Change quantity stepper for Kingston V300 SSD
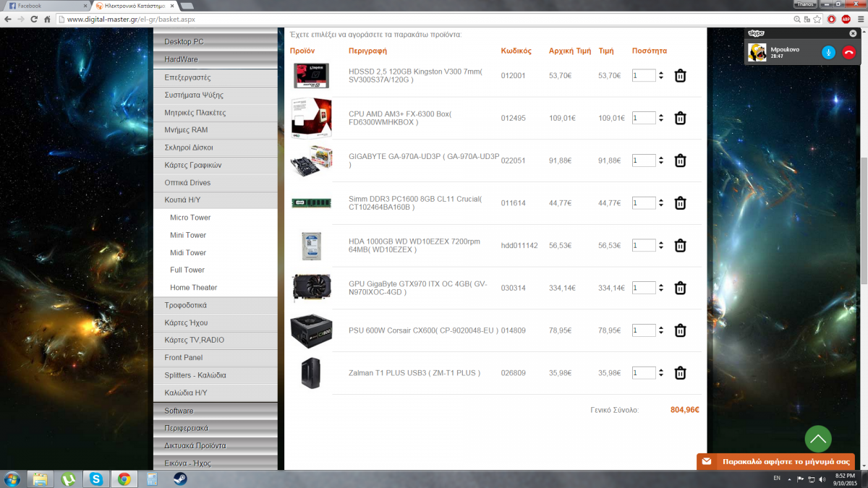Screen dimensions: 868x488 661,75
